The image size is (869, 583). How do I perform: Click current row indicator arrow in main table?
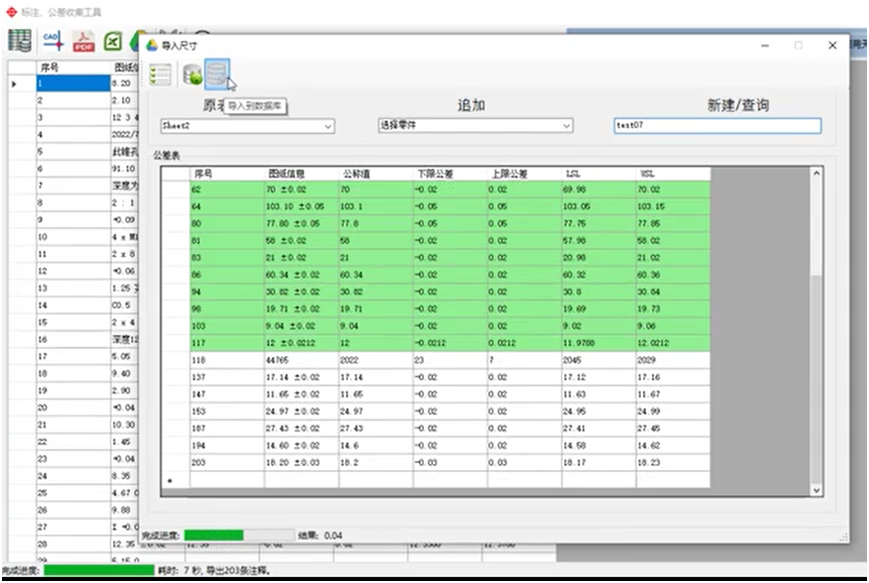click(x=14, y=84)
